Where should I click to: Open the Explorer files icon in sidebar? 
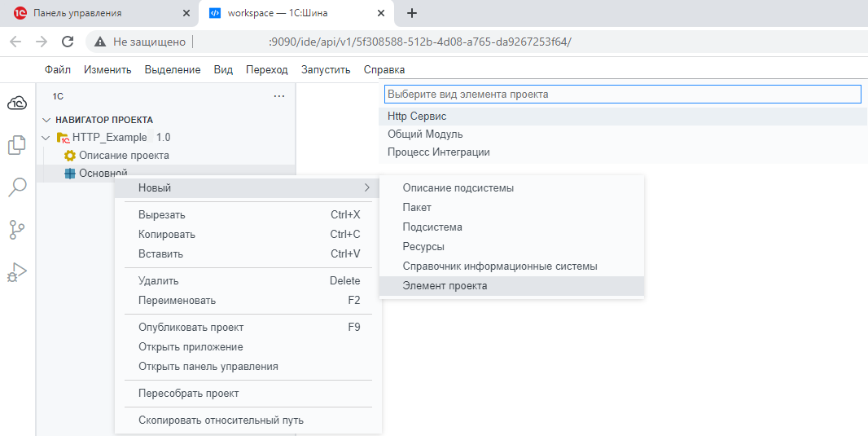17,145
